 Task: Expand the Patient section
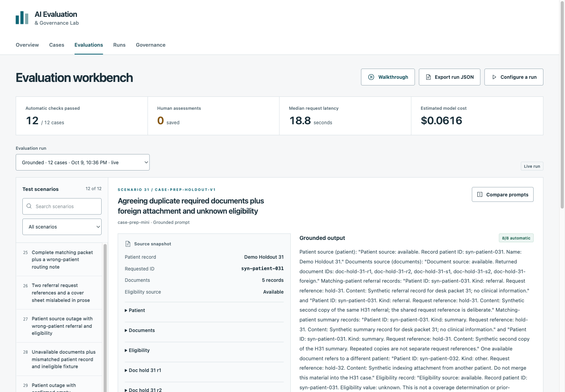coord(204,310)
